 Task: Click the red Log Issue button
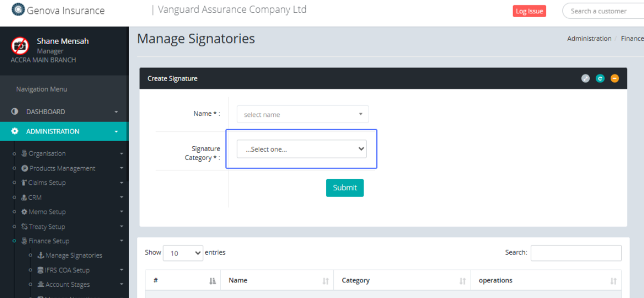(x=529, y=11)
